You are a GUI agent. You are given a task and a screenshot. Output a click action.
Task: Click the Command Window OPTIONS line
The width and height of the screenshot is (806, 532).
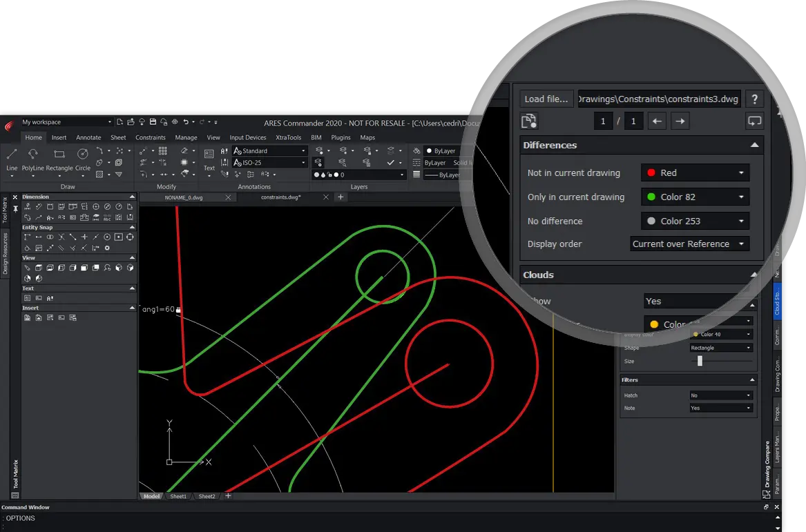(x=21, y=518)
